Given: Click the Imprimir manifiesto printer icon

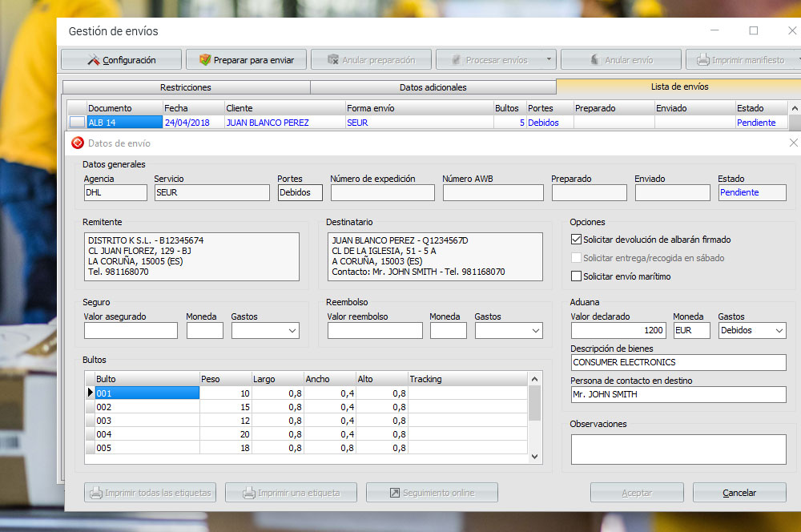Looking at the screenshot, I should [x=702, y=60].
